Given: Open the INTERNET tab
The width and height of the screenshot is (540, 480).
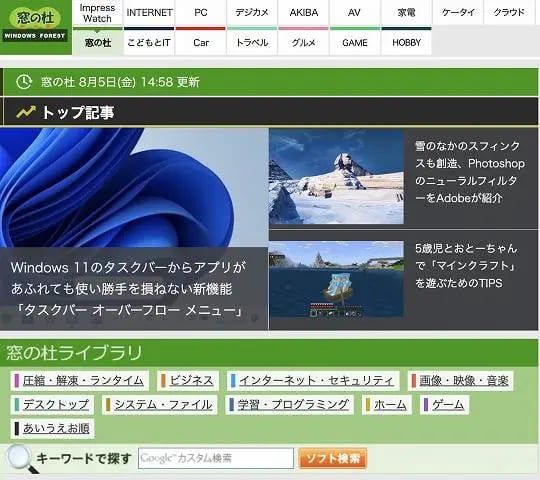Looking at the screenshot, I should pos(149,13).
